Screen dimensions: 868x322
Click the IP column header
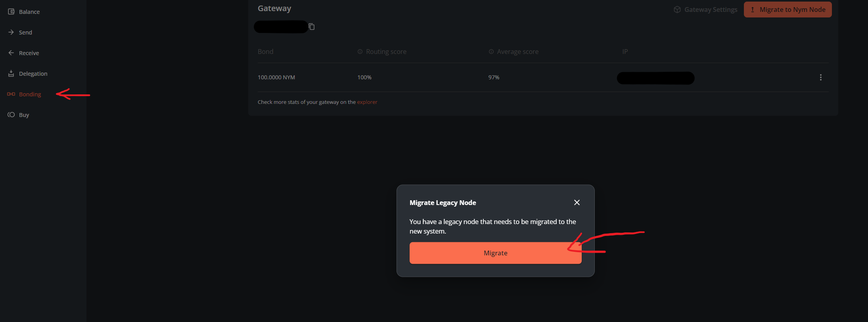pyautogui.click(x=625, y=52)
